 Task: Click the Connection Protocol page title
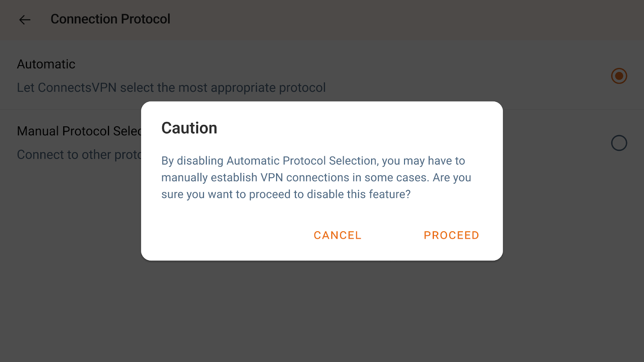pos(110,19)
